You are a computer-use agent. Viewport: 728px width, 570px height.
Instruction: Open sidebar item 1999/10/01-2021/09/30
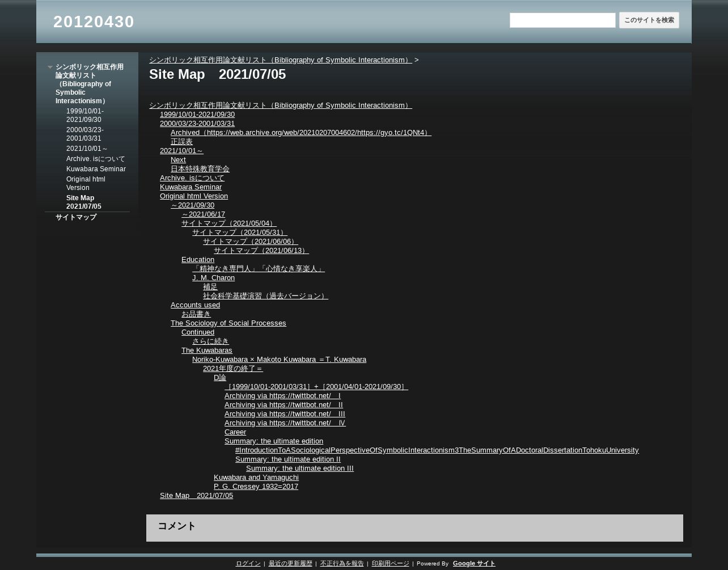[x=85, y=115]
